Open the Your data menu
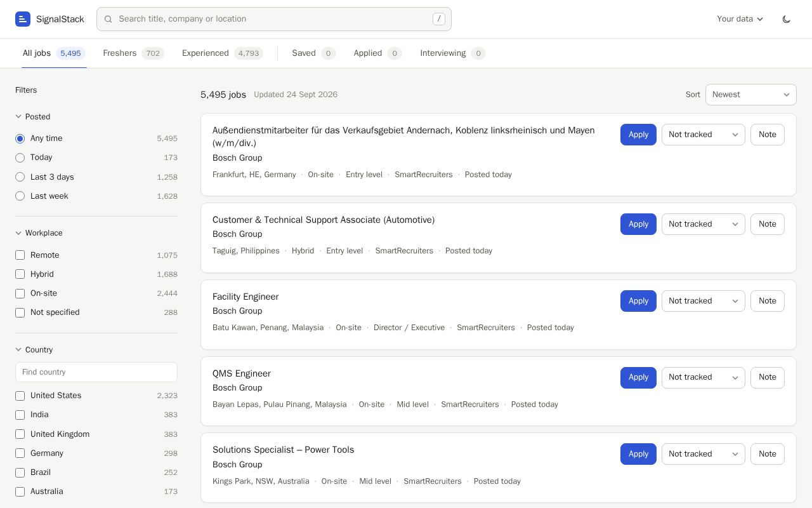 pyautogui.click(x=740, y=19)
